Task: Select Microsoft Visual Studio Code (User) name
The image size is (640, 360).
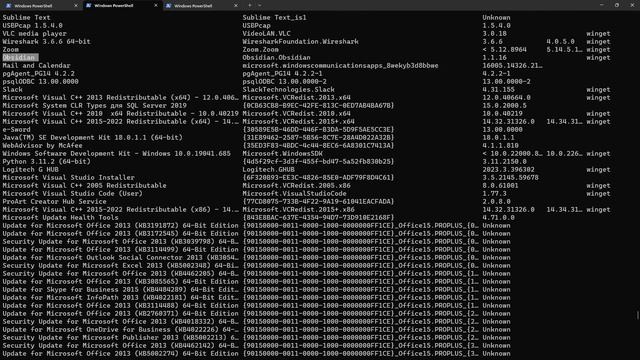Action: pos(73,193)
